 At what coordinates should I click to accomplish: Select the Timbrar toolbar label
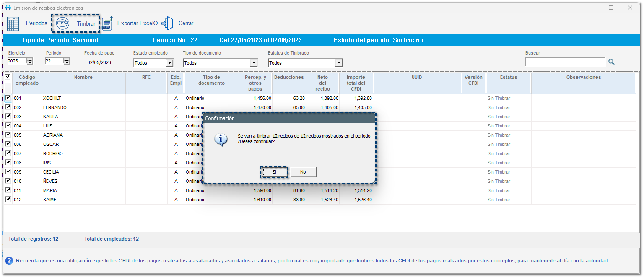tap(86, 24)
